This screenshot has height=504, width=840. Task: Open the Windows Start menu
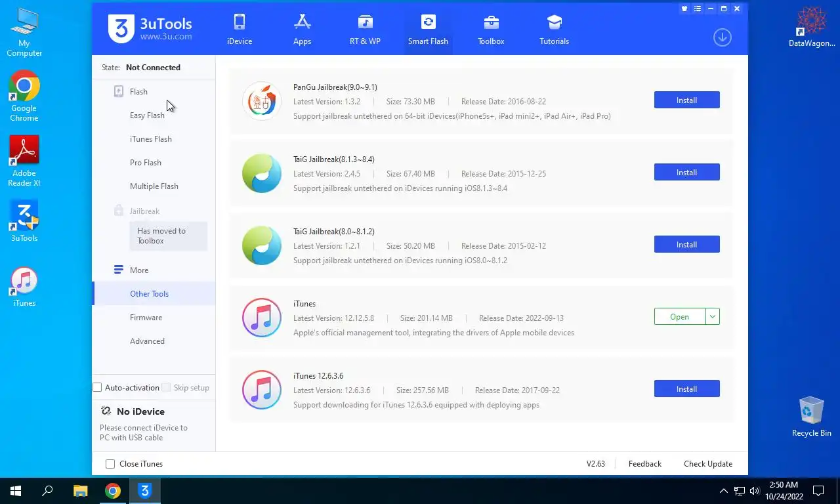coord(16,490)
